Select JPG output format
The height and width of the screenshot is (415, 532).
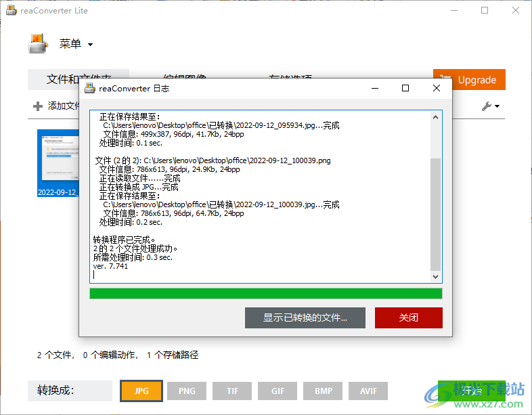pos(141,391)
